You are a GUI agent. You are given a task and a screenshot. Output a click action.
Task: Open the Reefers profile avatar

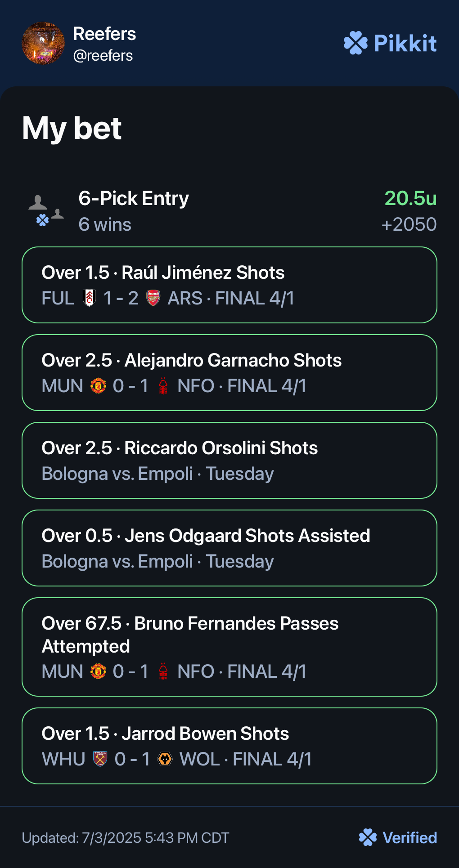(x=43, y=44)
